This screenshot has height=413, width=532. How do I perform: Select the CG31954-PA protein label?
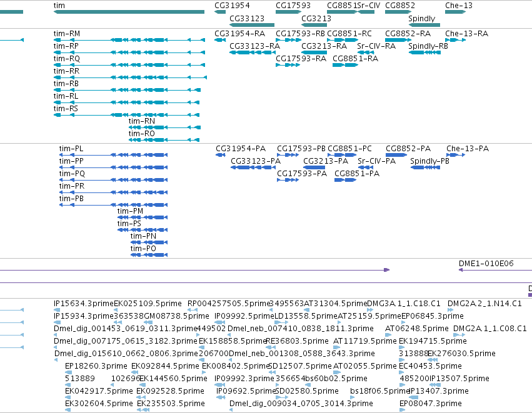(241, 149)
